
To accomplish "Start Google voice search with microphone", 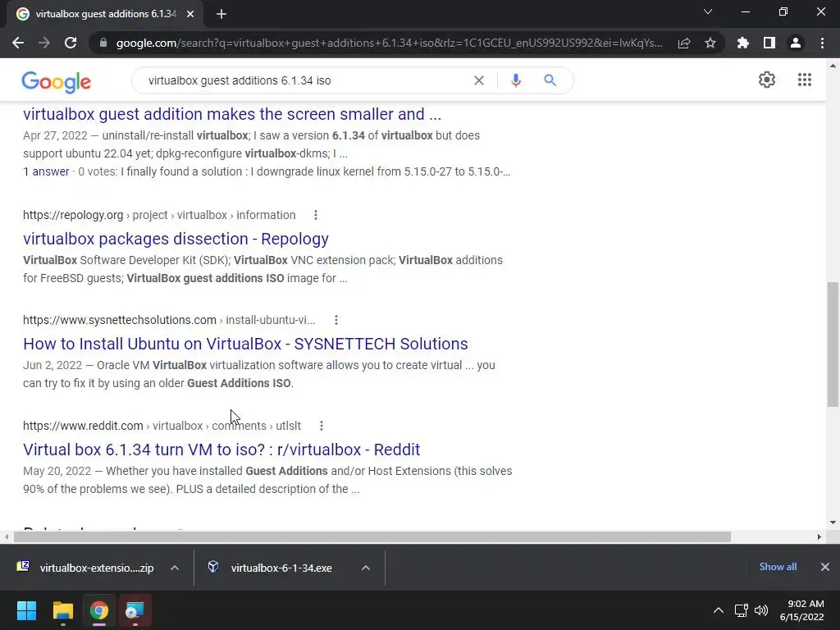I will click(516, 80).
